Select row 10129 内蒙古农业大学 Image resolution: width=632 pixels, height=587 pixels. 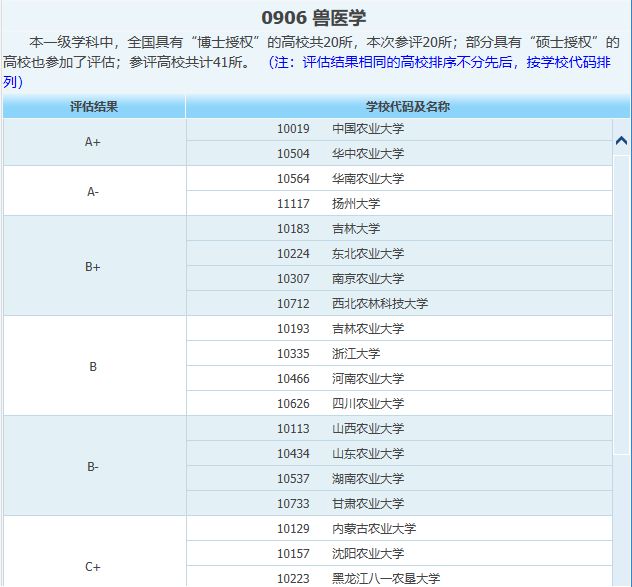point(399,529)
